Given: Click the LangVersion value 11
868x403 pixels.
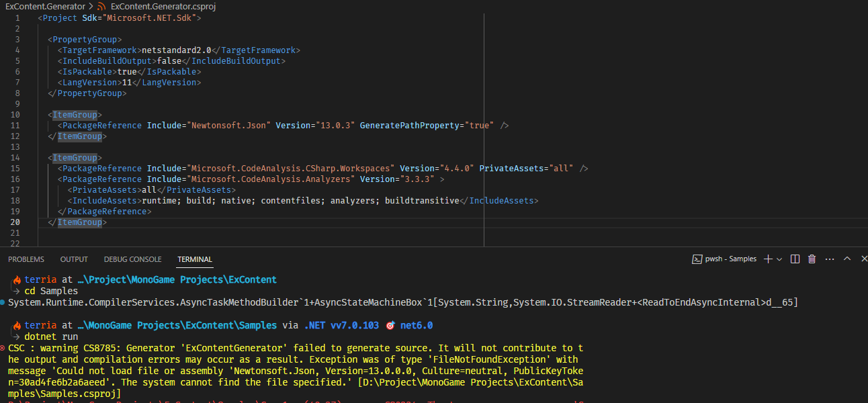Looking at the screenshot, I should click(127, 83).
